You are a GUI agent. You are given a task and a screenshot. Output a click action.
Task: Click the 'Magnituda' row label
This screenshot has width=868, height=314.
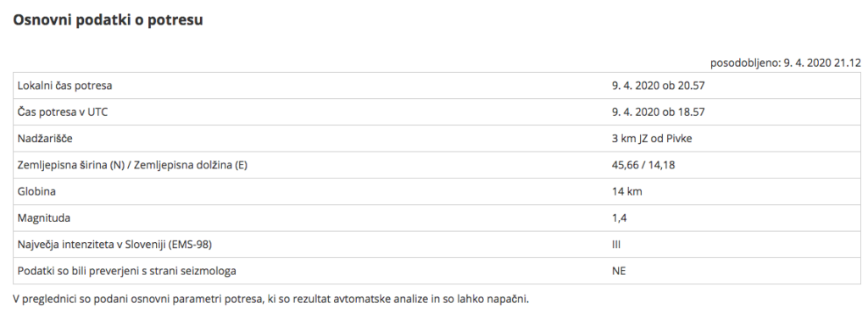pos(44,218)
